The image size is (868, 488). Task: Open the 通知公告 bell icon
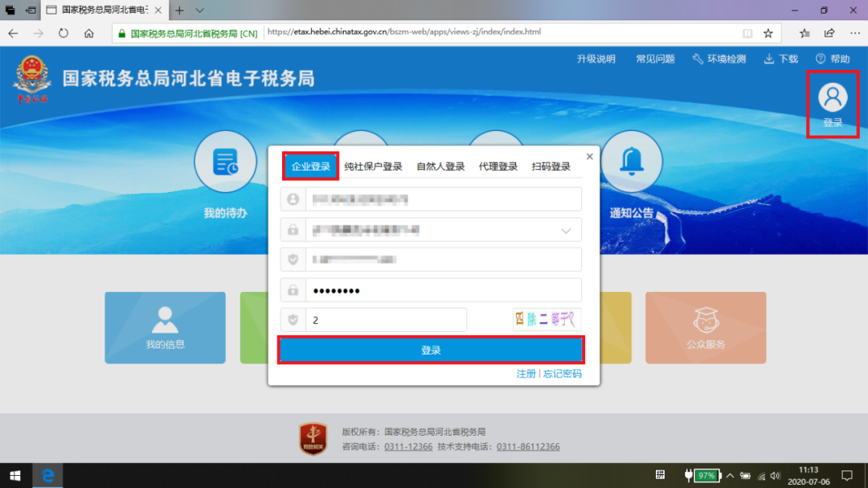(x=631, y=162)
